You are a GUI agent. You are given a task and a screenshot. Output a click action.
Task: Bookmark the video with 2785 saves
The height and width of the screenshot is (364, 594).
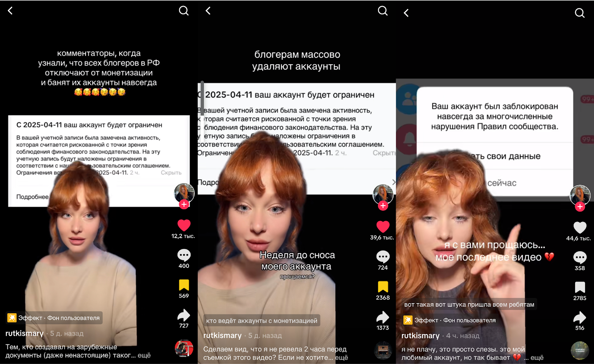click(580, 287)
